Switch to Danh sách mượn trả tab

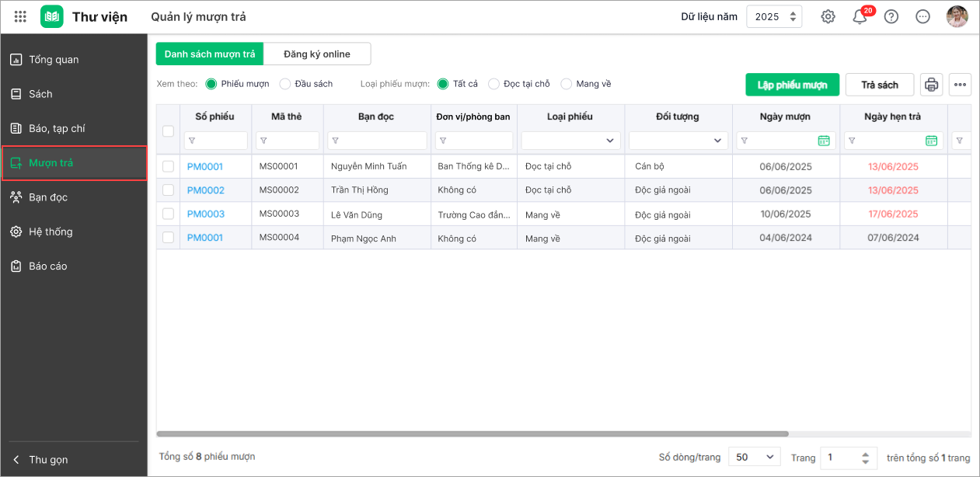click(x=210, y=54)
